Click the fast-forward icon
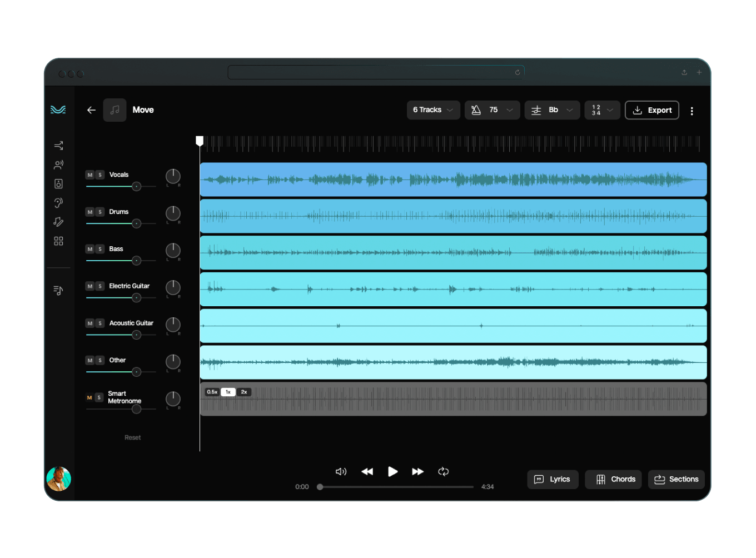This screenshot has height=558, width=756. click(417, 471)
